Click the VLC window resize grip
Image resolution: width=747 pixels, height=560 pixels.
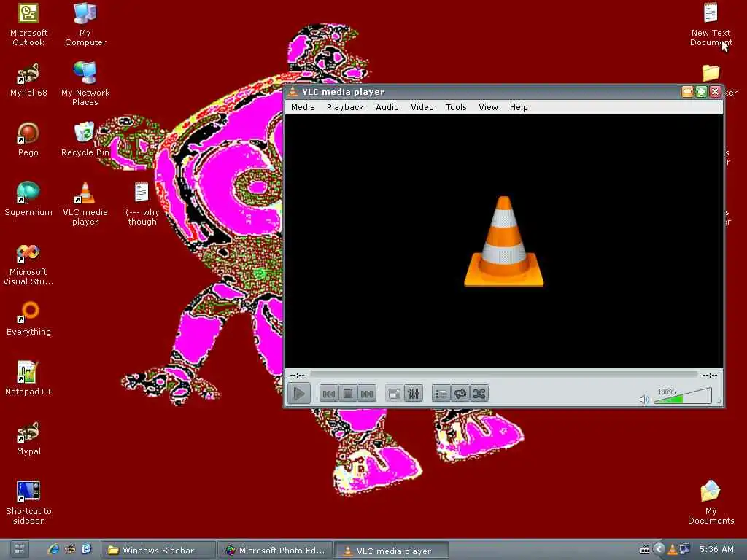pyautogui.click(x=719, y=402)
